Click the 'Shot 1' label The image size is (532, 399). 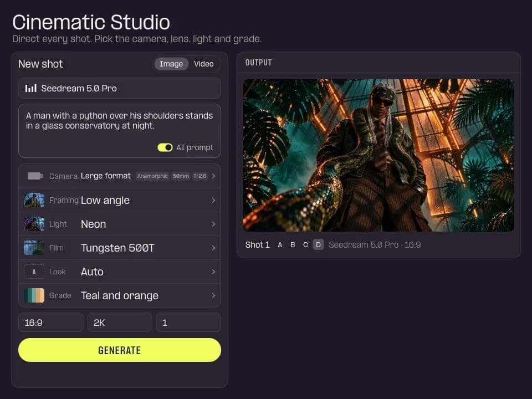pos(257,244)
